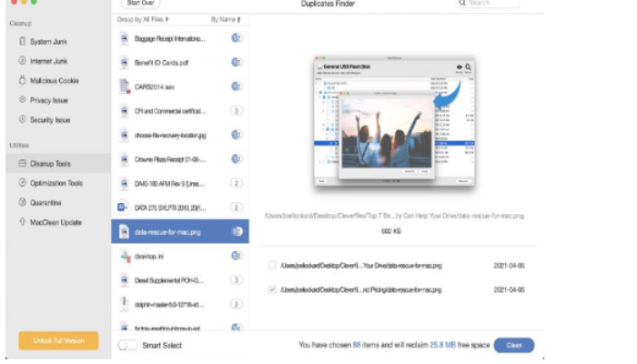The width and height of the screenshot is (637, 364).
Task: Toggle the Smart Select switch
Action: point(127,345)
